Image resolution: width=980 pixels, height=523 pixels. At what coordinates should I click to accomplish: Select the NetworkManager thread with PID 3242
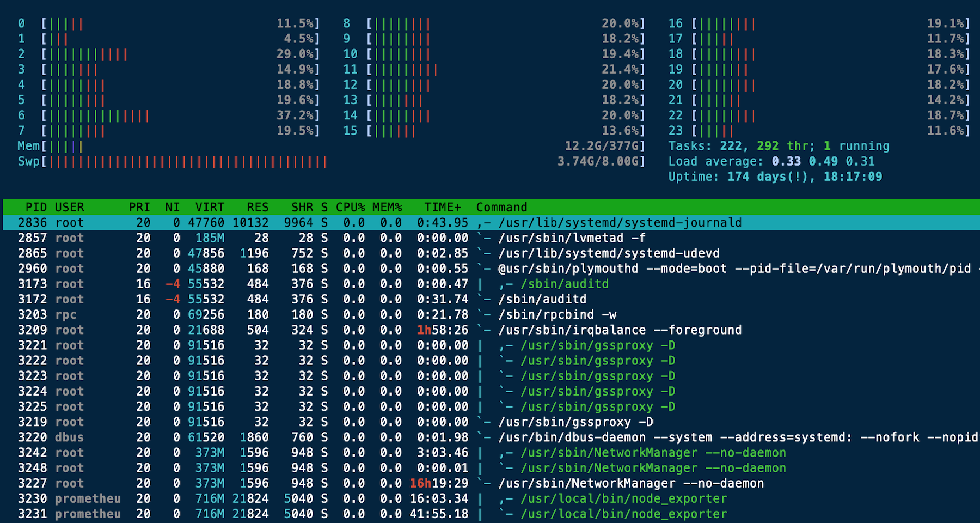(x=491, y=452)
